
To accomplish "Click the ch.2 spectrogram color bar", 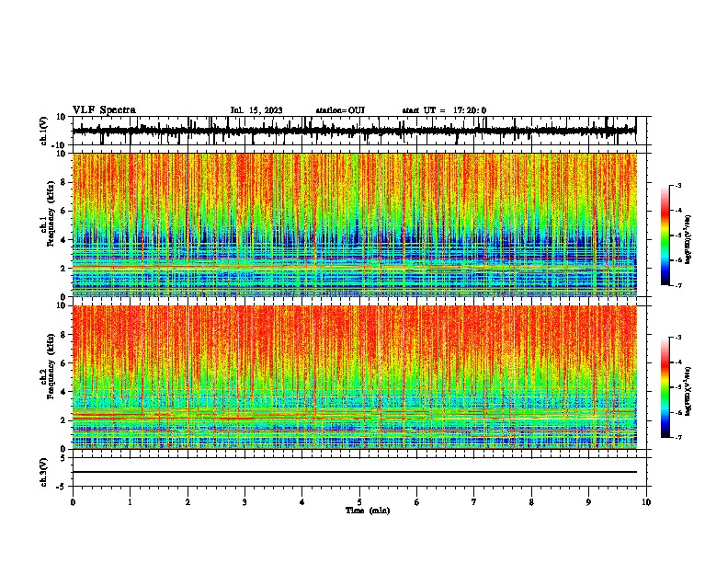I will coord(665,387).
